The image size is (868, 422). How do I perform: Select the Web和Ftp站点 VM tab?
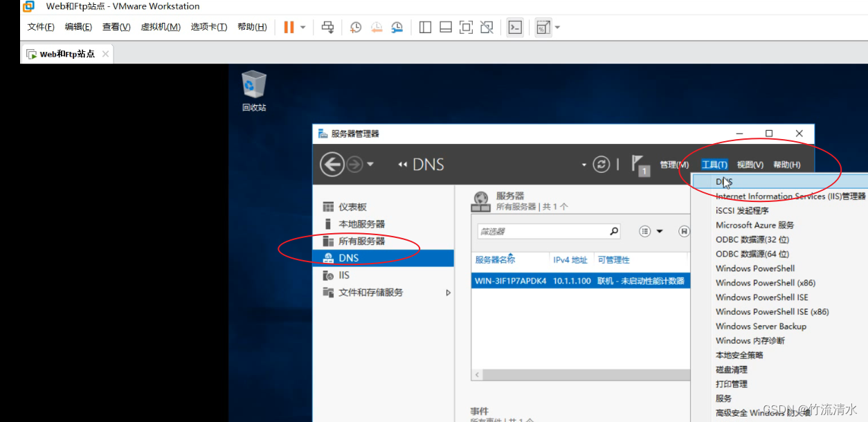click(x=66, y=54)
